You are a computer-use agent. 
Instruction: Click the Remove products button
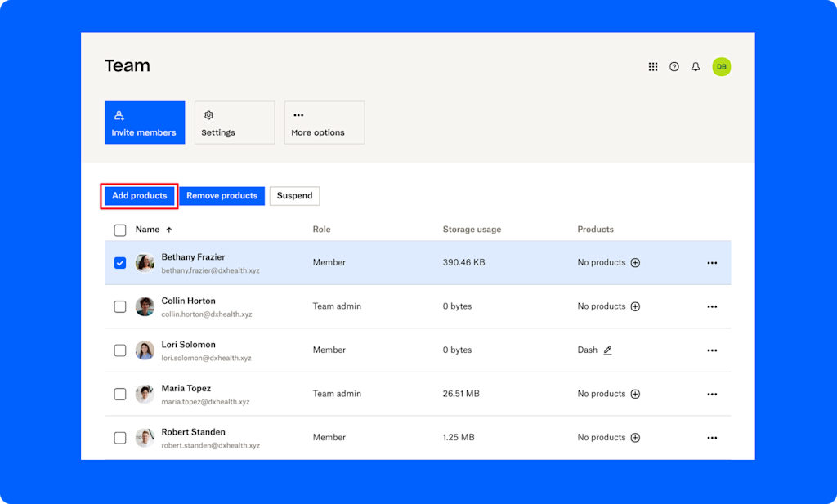point(222,195)
